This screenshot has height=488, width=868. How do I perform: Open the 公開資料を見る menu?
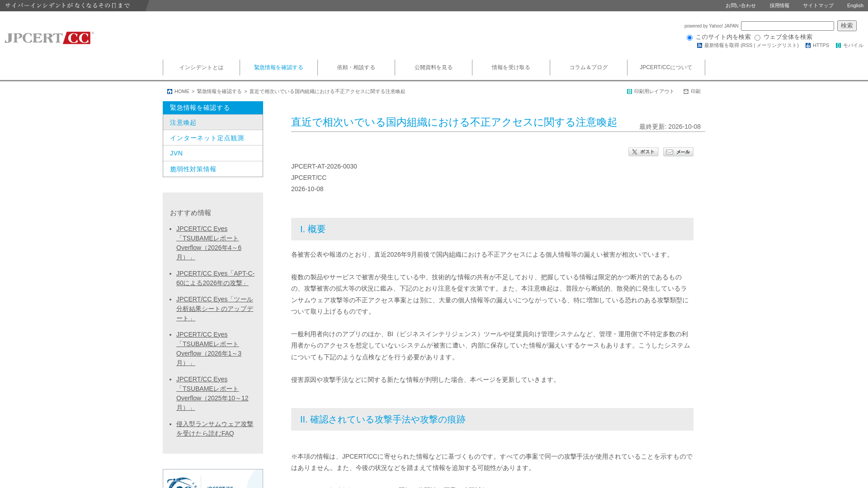click(x=434, y=68)
